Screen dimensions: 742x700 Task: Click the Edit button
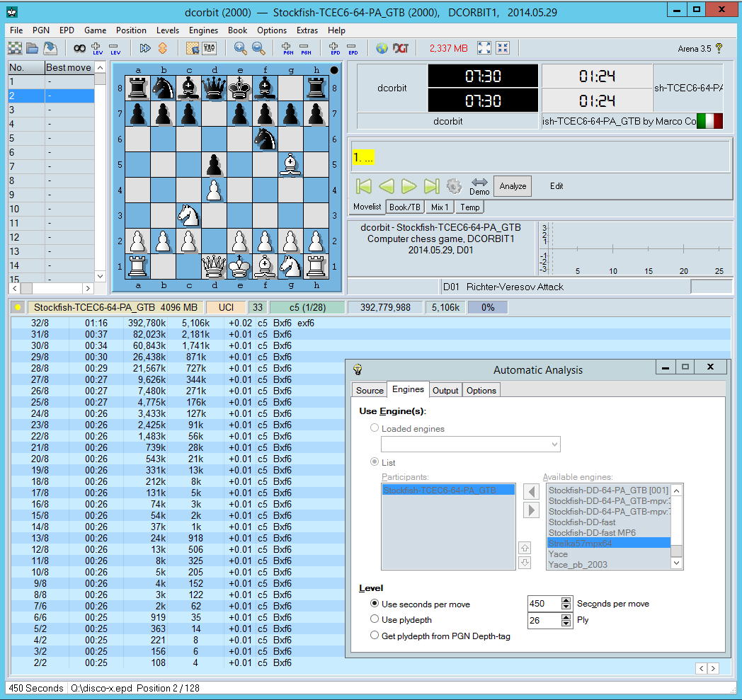556,186
